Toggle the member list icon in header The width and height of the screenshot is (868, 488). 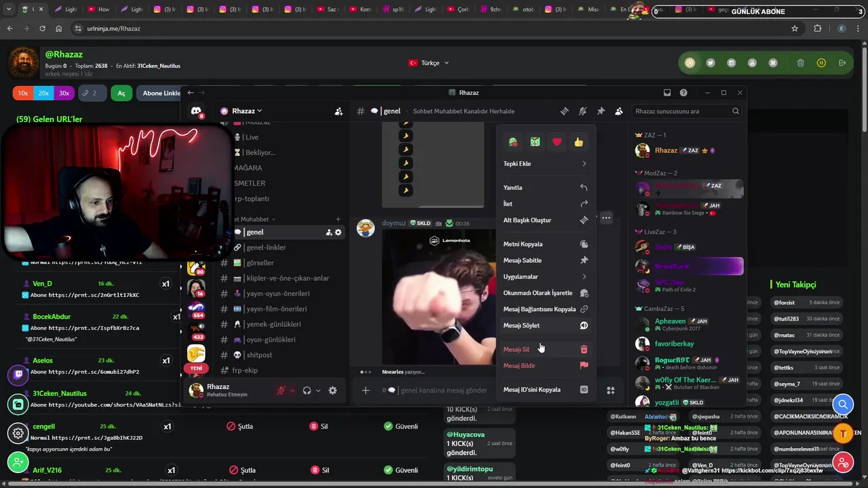pos(618,111)
